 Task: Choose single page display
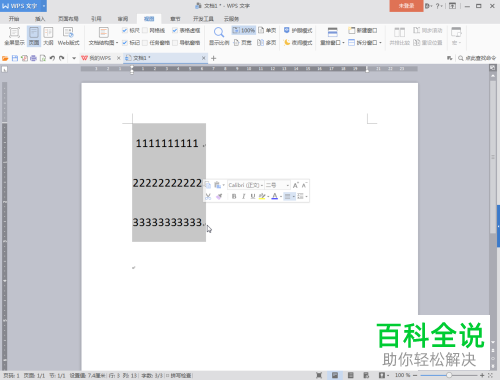pos(267,30)
